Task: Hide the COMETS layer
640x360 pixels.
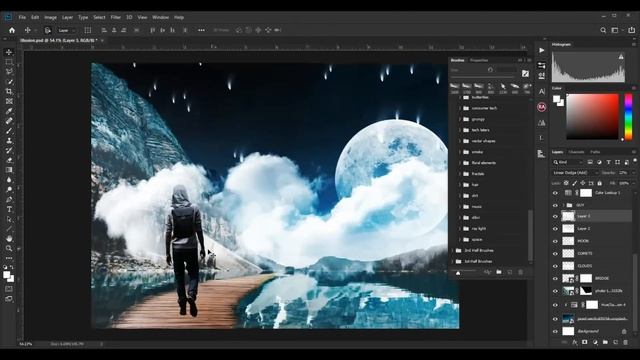Action: pos(555,253)
